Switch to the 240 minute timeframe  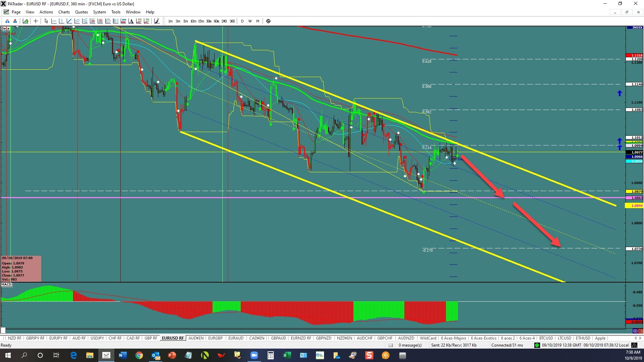[x=224, y=21]
